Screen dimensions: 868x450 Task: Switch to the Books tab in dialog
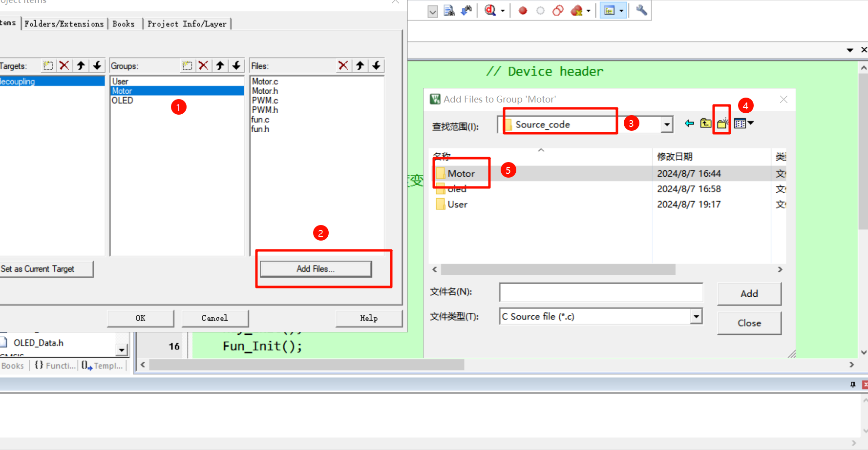[x=124, y=24]
